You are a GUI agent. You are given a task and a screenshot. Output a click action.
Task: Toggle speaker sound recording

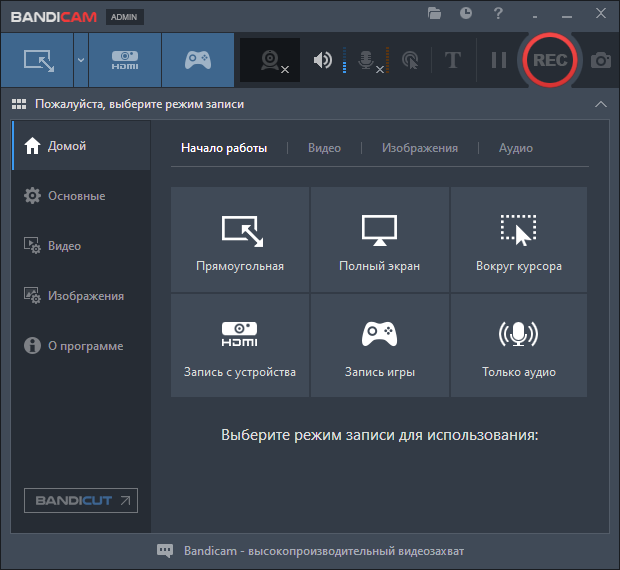point(322,60)
